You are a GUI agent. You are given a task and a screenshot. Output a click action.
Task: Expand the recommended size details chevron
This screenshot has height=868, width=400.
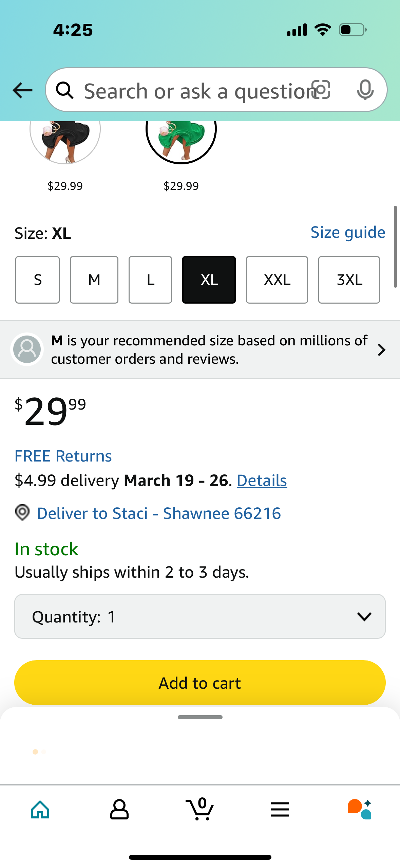point(382,349)
